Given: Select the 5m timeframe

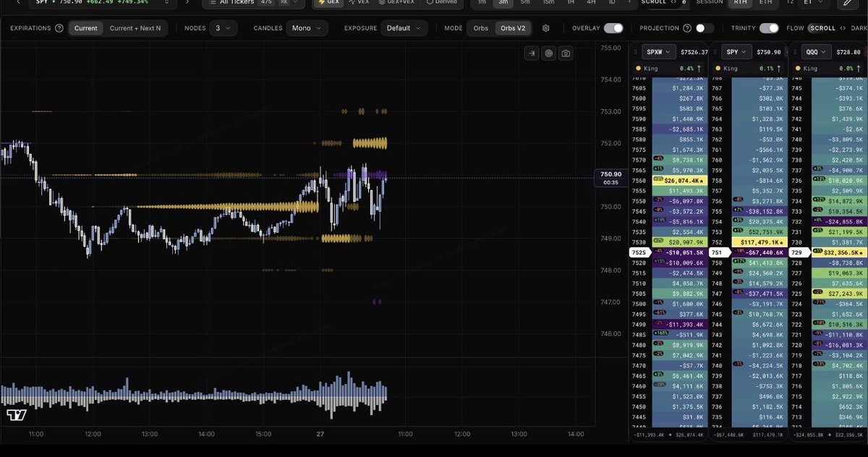Looking at the screenshot, I should 525,2.
